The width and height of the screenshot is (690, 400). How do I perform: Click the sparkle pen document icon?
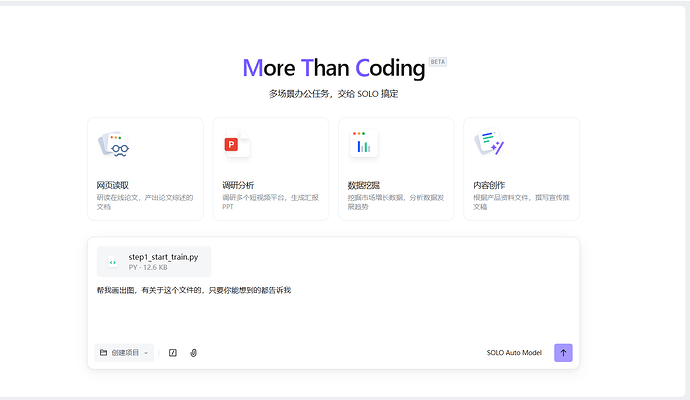pos(489,142)
